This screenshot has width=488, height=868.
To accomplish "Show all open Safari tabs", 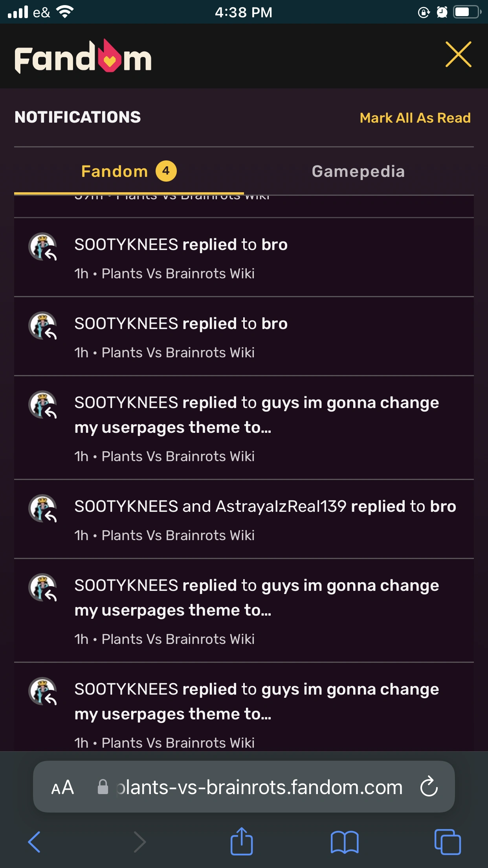I will tap(448, 842).
